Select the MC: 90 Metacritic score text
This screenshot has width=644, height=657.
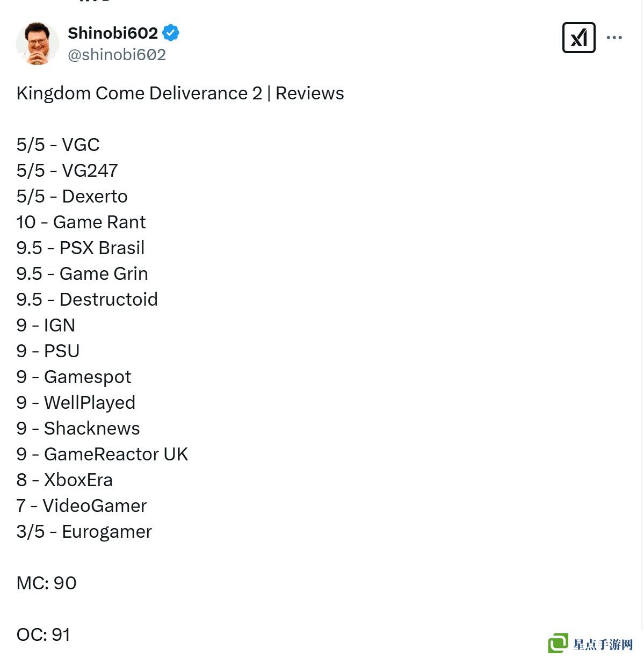point(47,583)
